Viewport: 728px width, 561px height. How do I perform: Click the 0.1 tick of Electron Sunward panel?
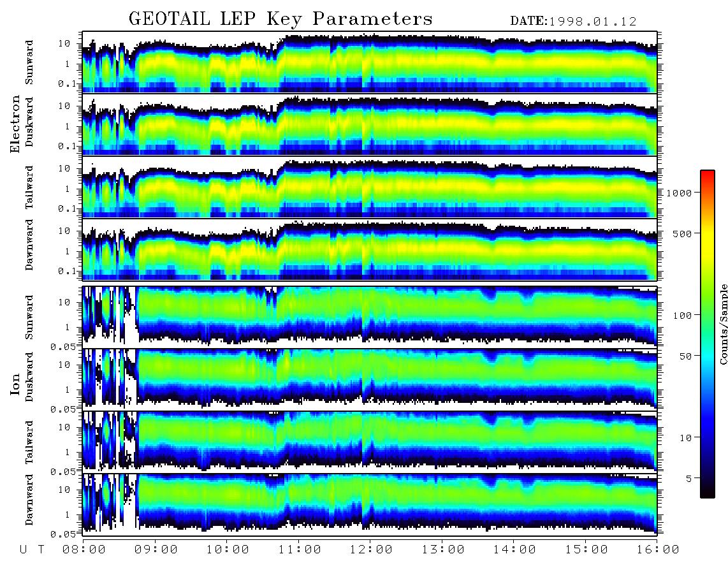coord(66,84)
